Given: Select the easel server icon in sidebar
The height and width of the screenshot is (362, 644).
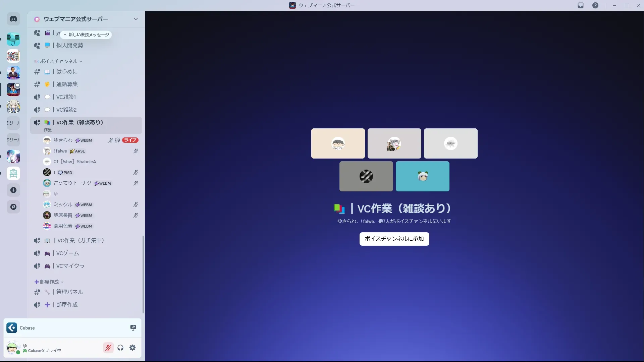Looking at the screenshot, I should tap(13, 173).
